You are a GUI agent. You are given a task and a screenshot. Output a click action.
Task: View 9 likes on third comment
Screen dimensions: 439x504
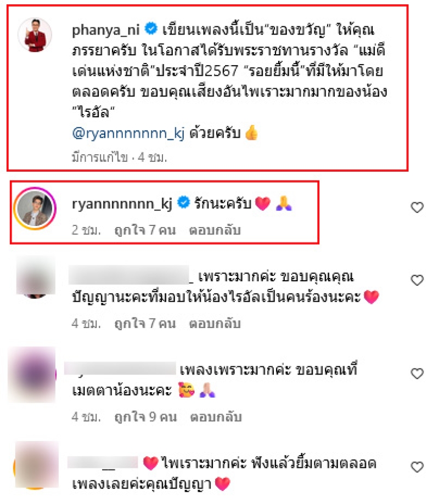point(145,417)
